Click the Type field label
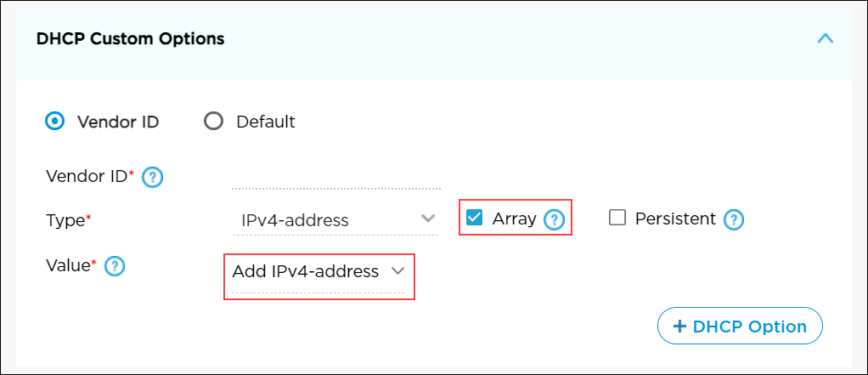The width and height of the screenshot is (868, 375). (65, 220)
